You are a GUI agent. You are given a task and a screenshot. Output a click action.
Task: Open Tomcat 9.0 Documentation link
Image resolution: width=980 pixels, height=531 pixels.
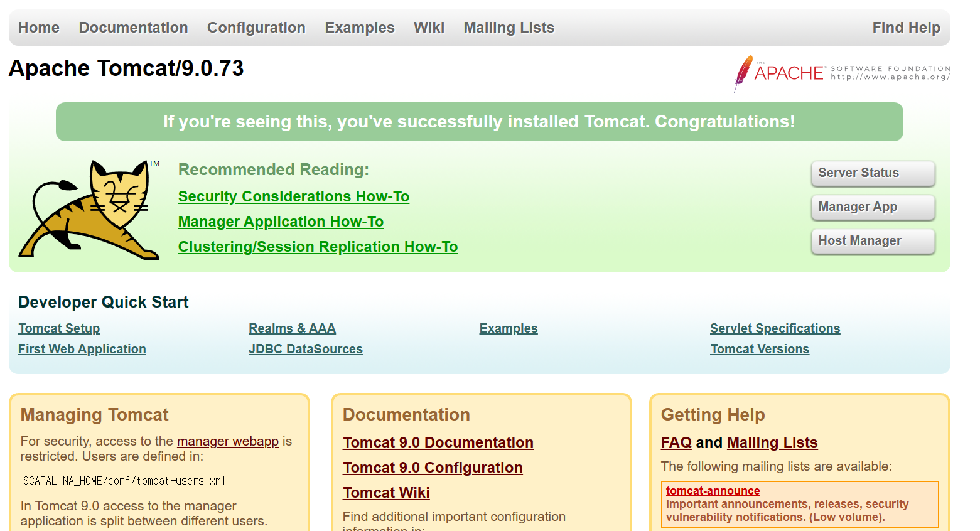[x=438, y=442]
